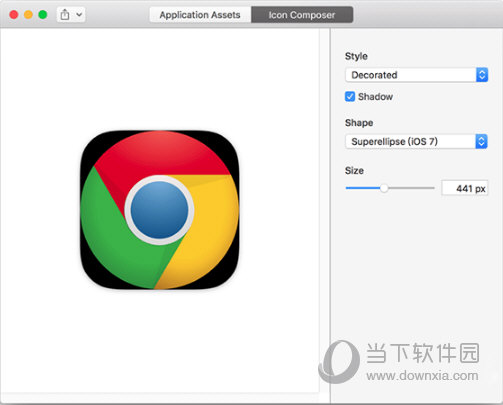Toggle the Shadow checkbox

[350, 97]
